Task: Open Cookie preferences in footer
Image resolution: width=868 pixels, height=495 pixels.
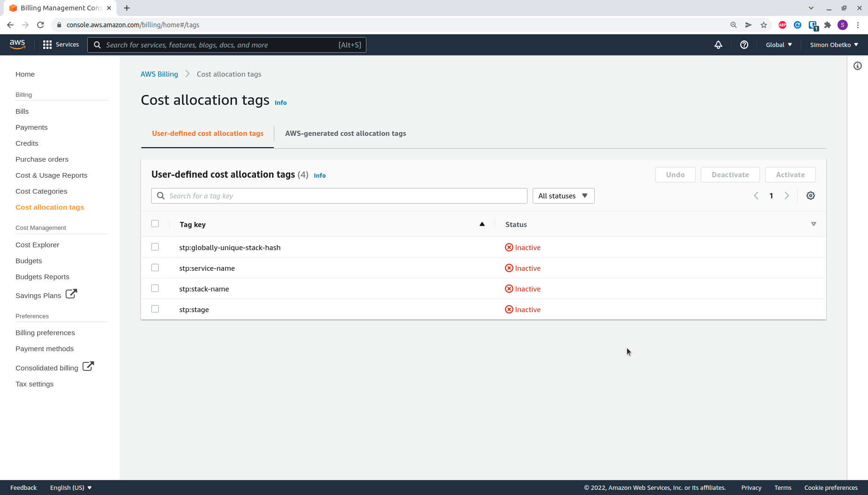Action: pos(831,487)
